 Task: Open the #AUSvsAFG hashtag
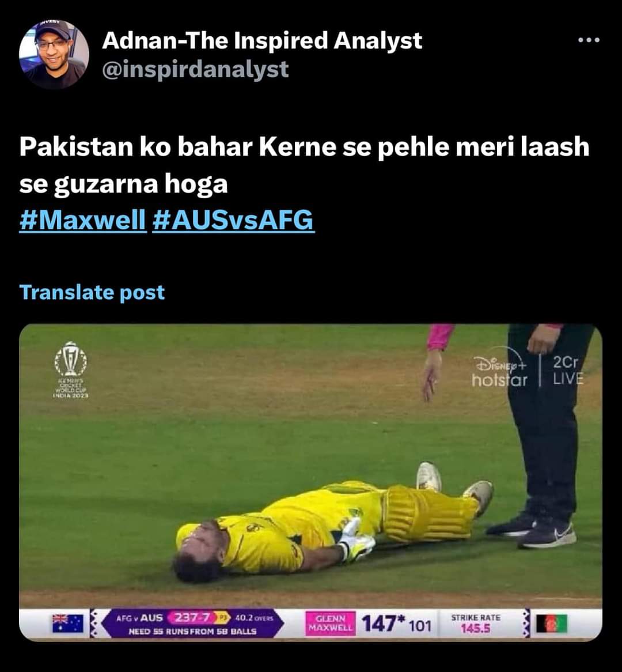pos(233,220)
